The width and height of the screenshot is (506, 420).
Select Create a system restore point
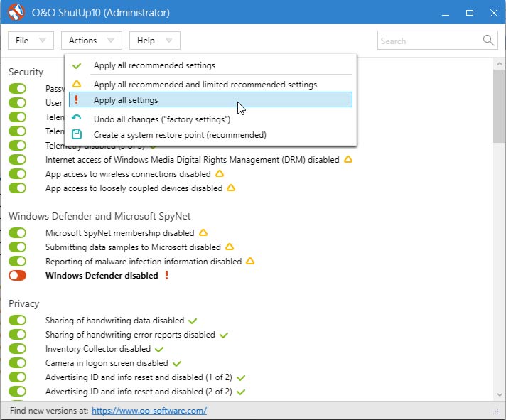(210, 135)
